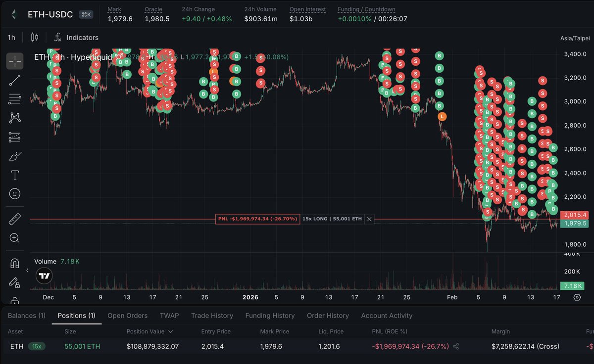
Task: Activate the zoom in tool
Action: [15, 238]
